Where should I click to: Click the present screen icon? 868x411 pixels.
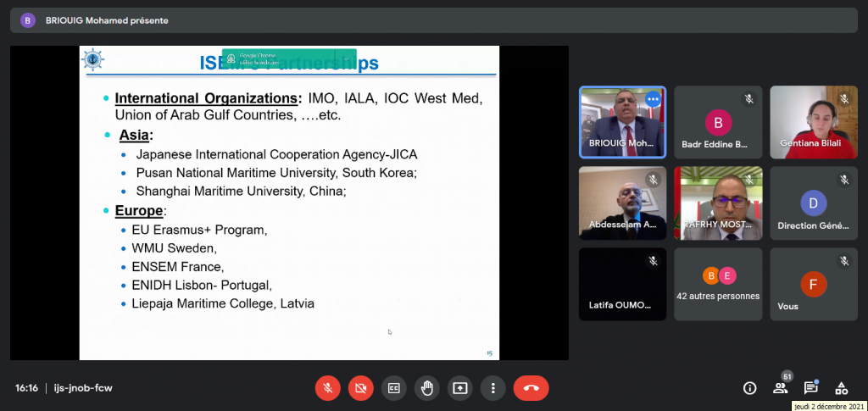coord(459,388)
